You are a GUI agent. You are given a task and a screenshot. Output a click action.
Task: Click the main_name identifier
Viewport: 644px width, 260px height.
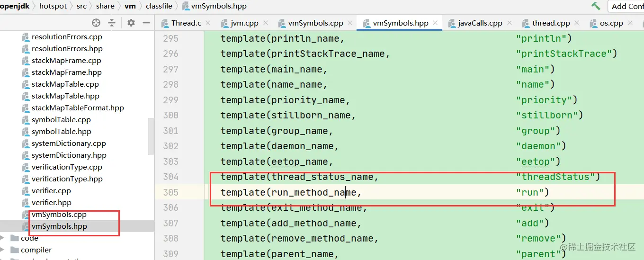click(x=296, y=69)
